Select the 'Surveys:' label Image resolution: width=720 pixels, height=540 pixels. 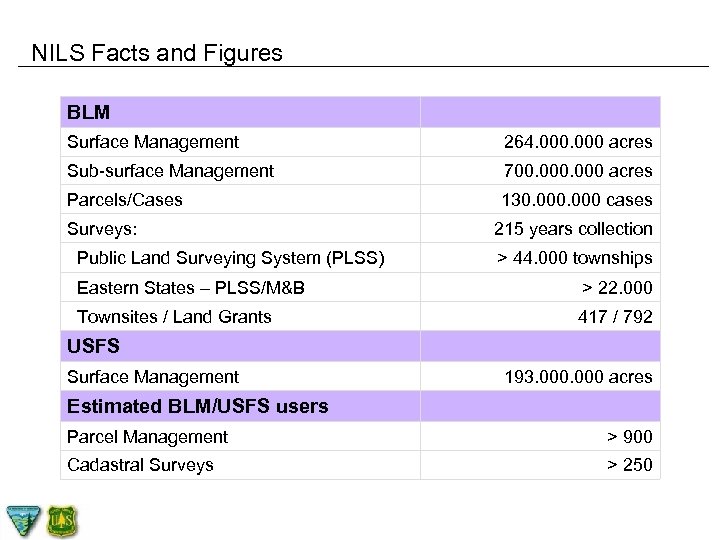(x=102, y=229)
